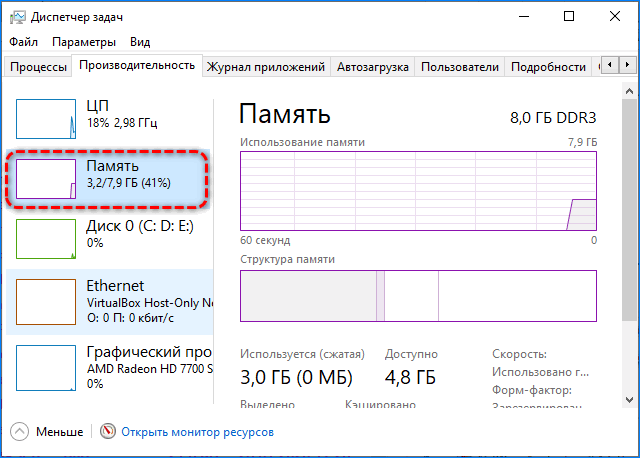Click the vertical scrollbar thumb
This screenshot has width=640, height=458.
629,209
